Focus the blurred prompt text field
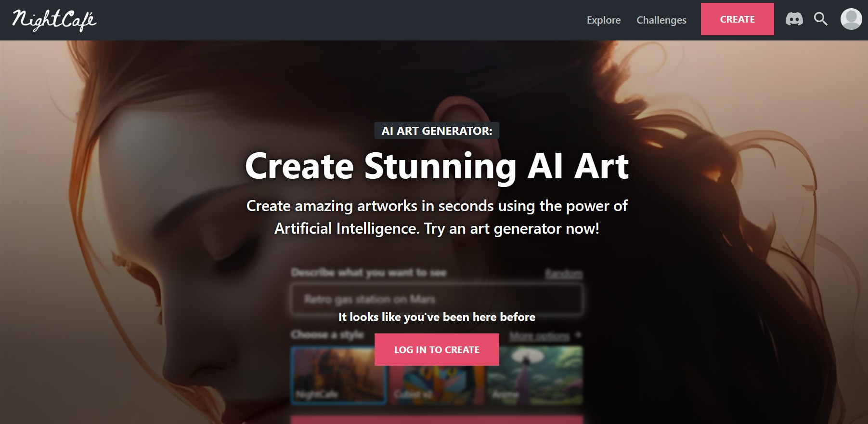Screen dimensions: 868x424 point(437,299)
